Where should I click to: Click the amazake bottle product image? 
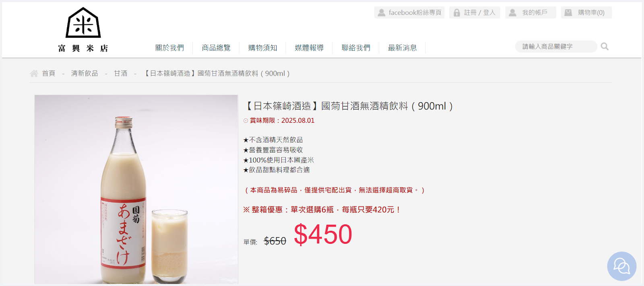(x=136, y=189)
